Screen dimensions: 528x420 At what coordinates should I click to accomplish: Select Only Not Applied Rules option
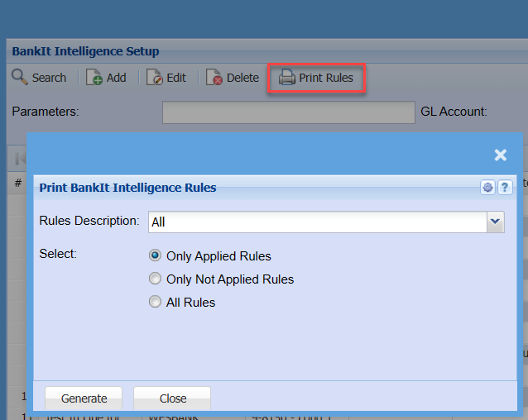point(155,279)
